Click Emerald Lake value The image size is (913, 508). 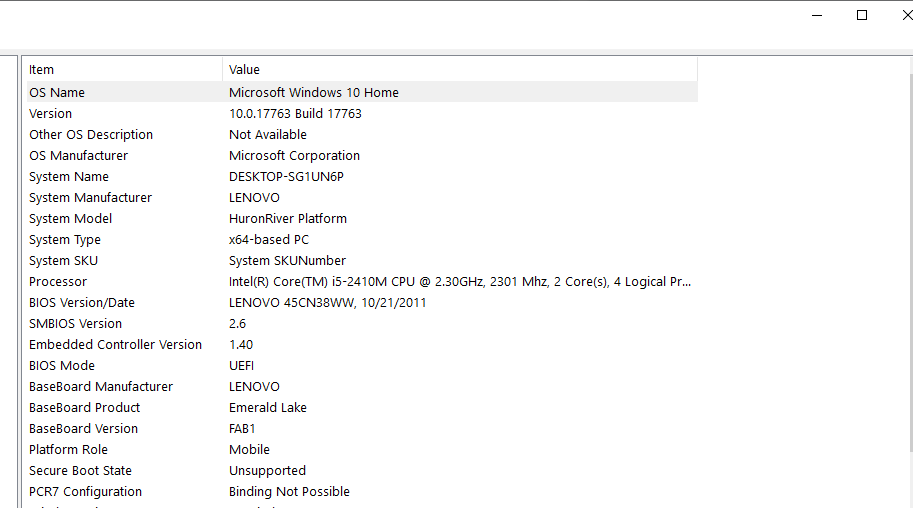[268, 407]
